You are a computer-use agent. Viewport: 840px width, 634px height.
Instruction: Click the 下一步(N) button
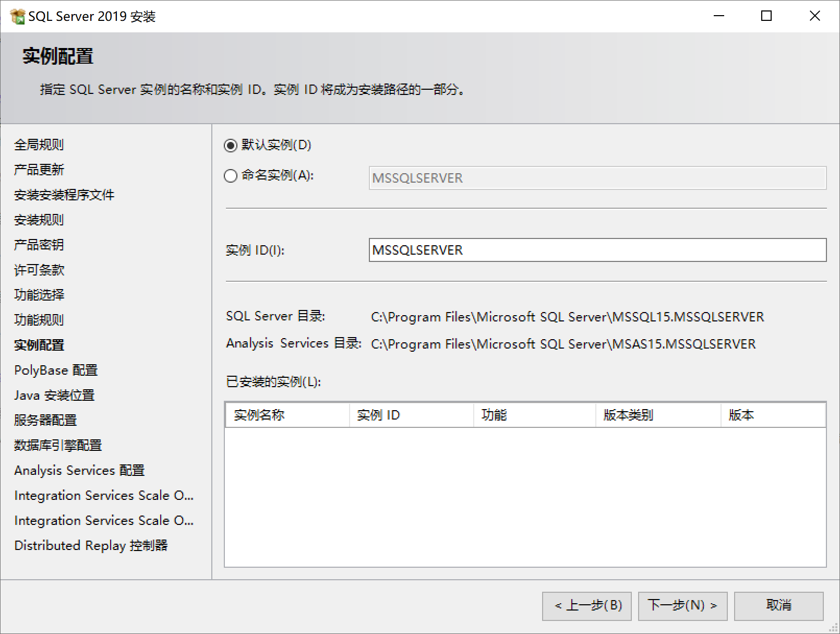(682, 605)
